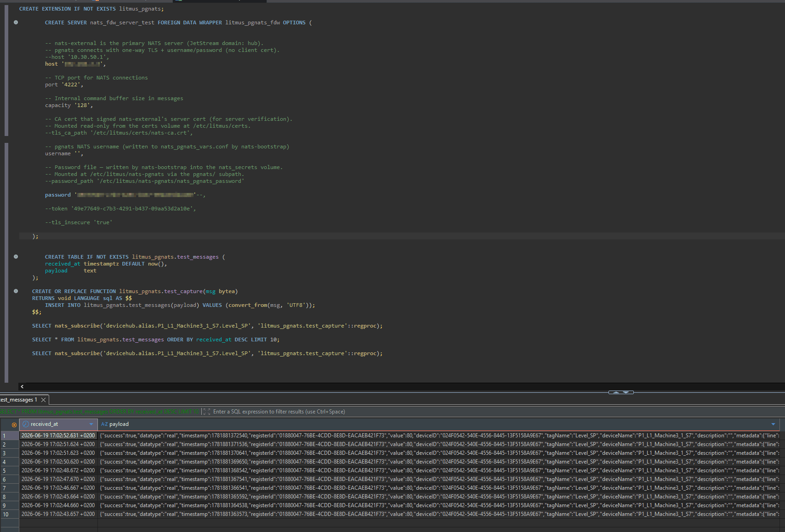The width and height of the screenshot is (785, 532).
Task: Click the commented --password_path line
Action: click(144, 181)
